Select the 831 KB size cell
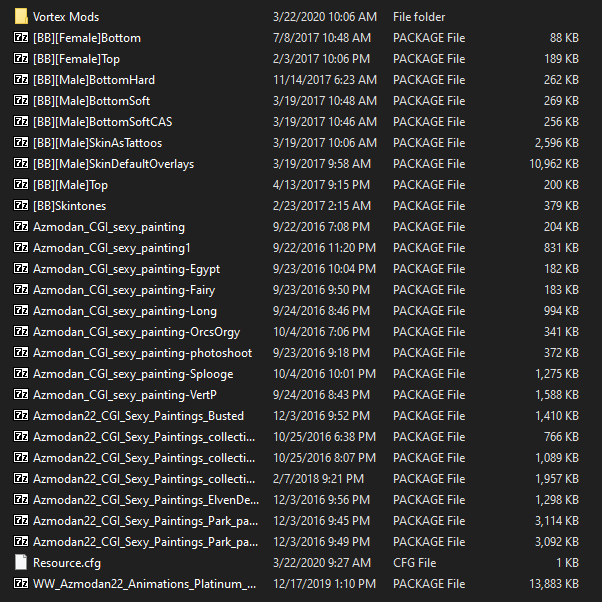The height and width of the screenshot is (602, 602). (561, 248)
